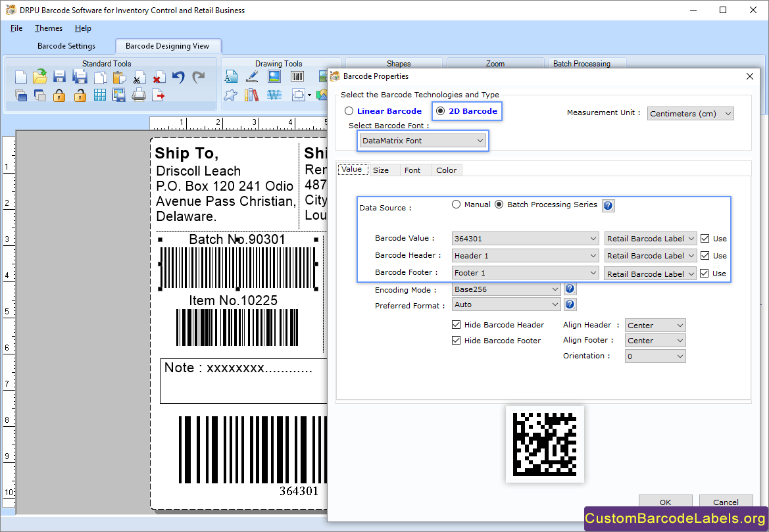769x532 pixels.
Task: Unlock the object with open padlock icon
Action: click(x=80, y=95)
